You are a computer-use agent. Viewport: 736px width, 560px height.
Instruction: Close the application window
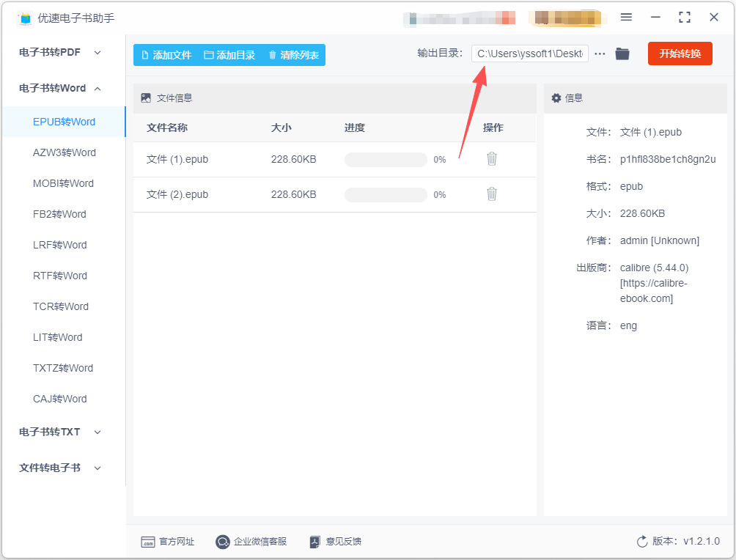click(713, 18)
